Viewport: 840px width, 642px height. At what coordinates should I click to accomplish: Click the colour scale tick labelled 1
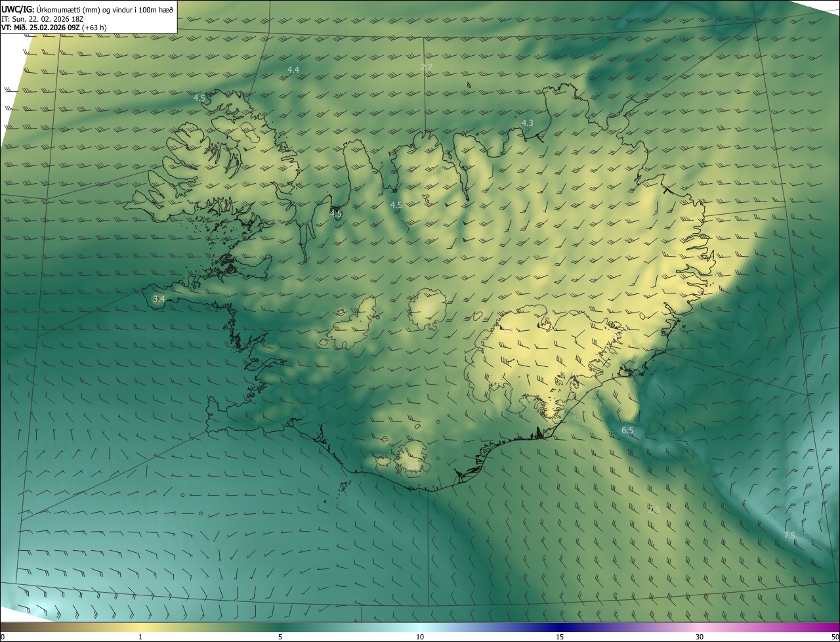tap(140, 637)
